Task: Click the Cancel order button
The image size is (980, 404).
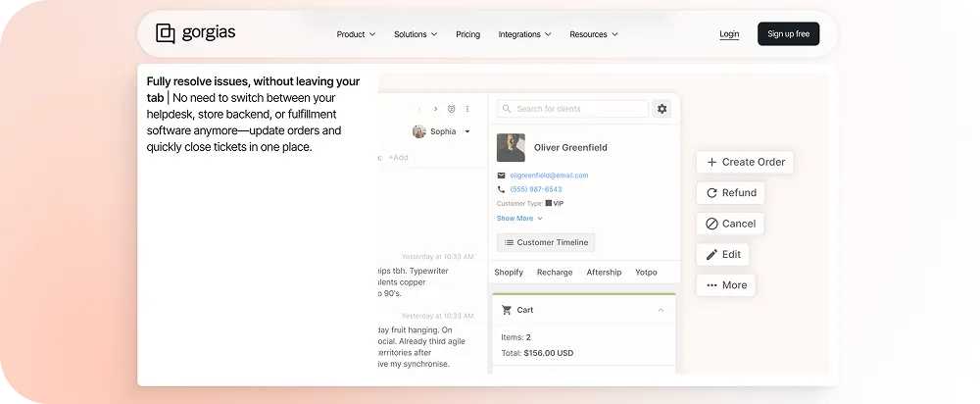Action: pos(730,224)
